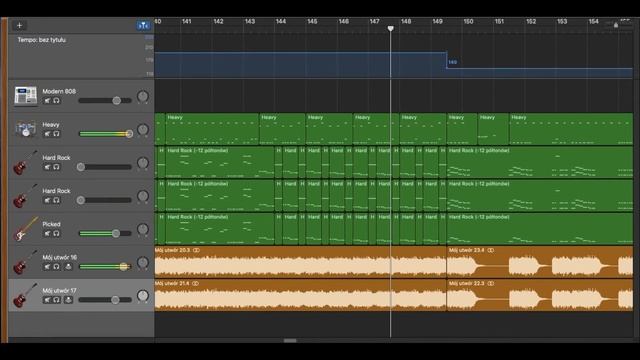640x360 pixels.
Task: Select the Mój utwór 23.4 audio region
Action: tap(540, 262)
